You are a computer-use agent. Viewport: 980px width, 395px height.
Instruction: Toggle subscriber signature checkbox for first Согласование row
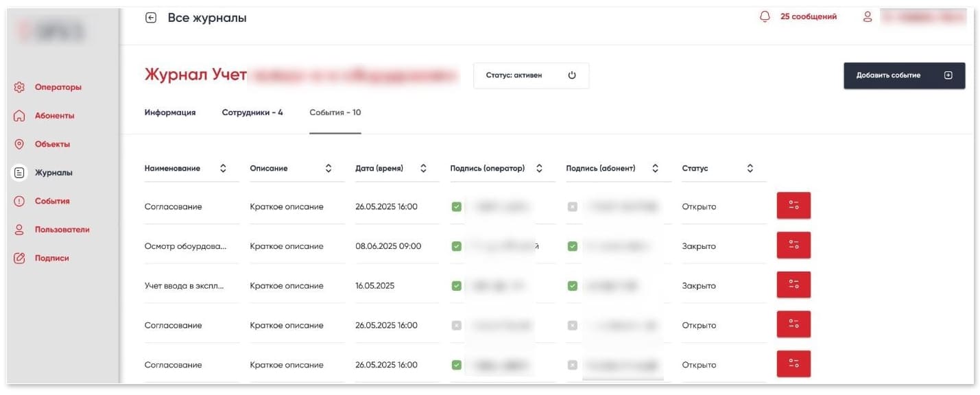tap(573, 206)
